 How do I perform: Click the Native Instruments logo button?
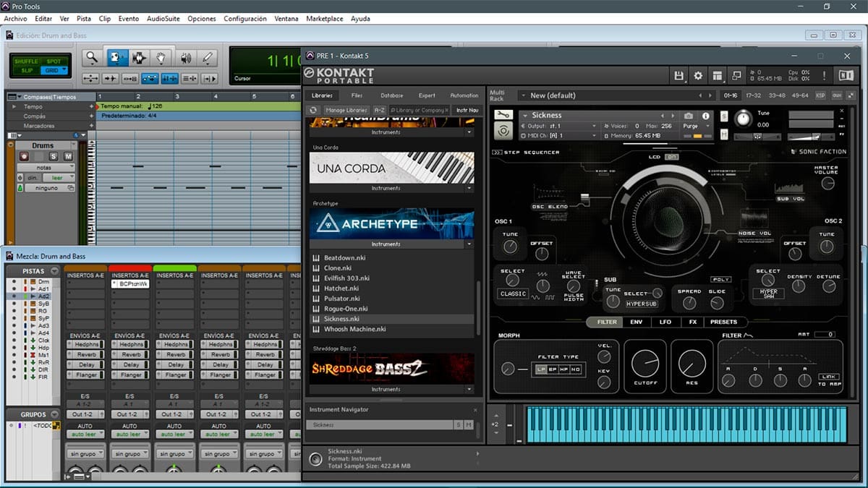[846, 75]
